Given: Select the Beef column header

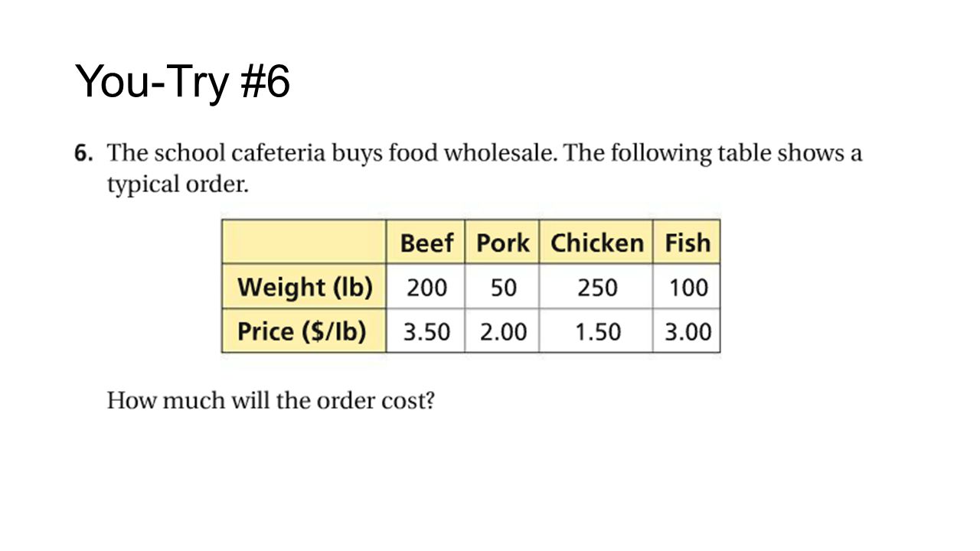Looking at the screenshot, I should point(426,243).
